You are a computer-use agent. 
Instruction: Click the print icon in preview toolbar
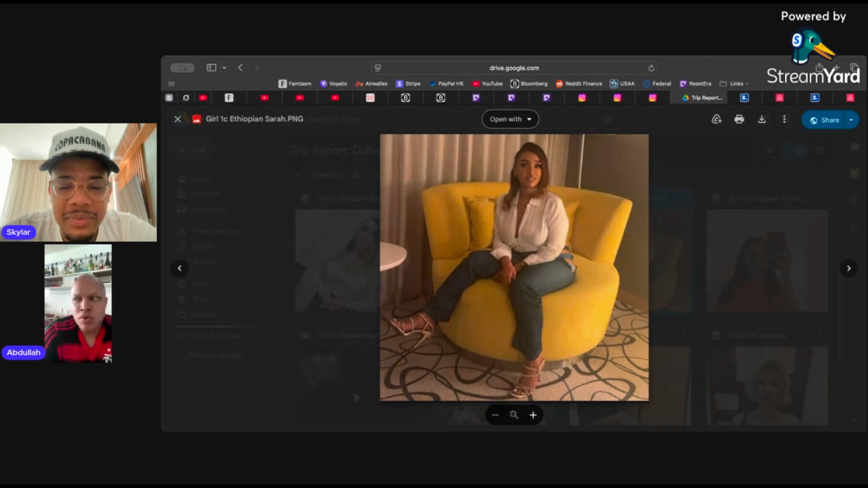pos(739,119)
